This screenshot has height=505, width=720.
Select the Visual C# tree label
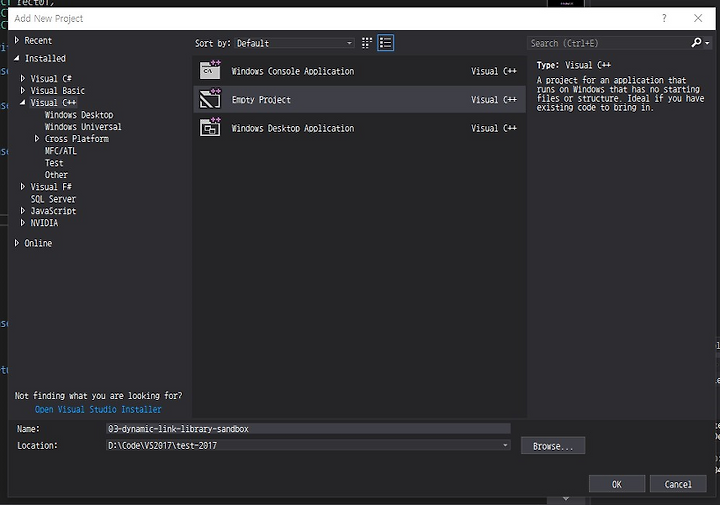pyautogui.click(x=51, y=79)
